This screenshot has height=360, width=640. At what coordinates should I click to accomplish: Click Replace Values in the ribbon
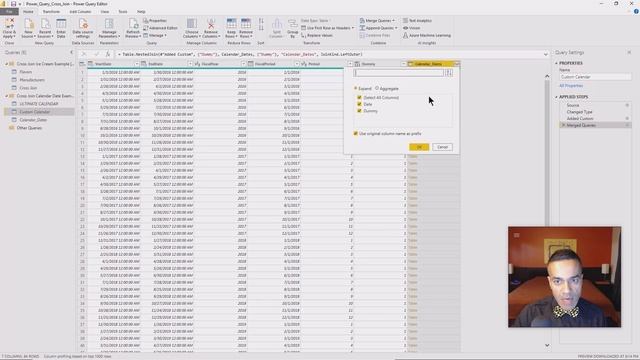point(317,36)
